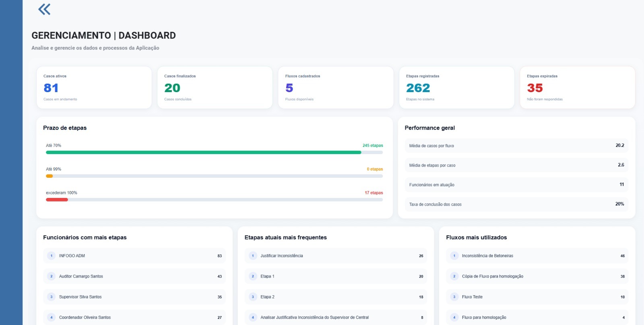Viewport: 644px width, 325px height.
Task: Click the Funcionários com mais etapas heading
Action: tap(85, 237)
